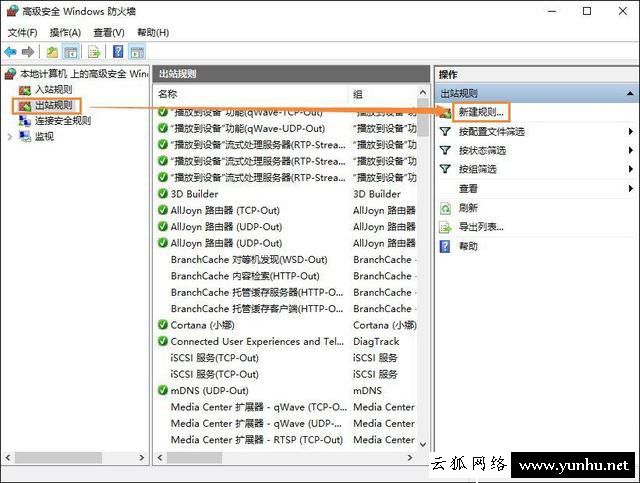This screenshot has height=483, width=640.
Task: Click the Back arrow toolbar icon
Action: point(10,52)
